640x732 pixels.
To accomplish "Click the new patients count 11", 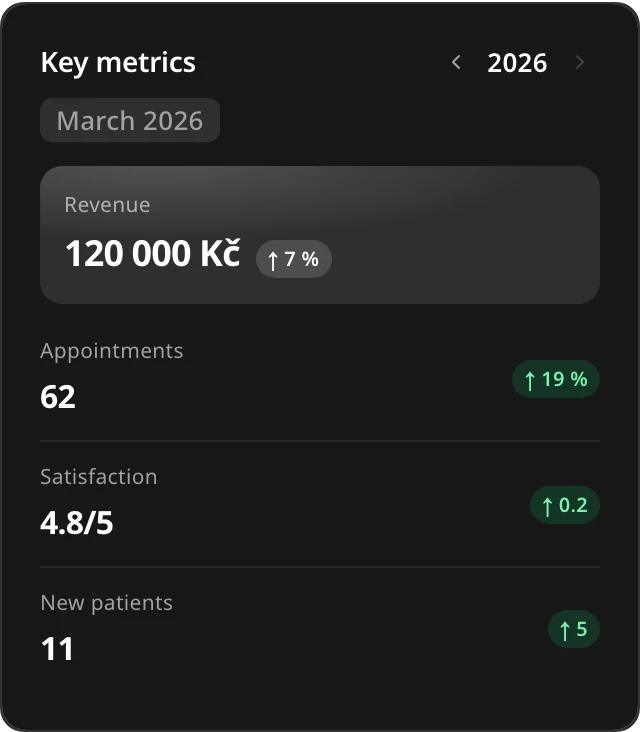I will (x=57, y=649).
